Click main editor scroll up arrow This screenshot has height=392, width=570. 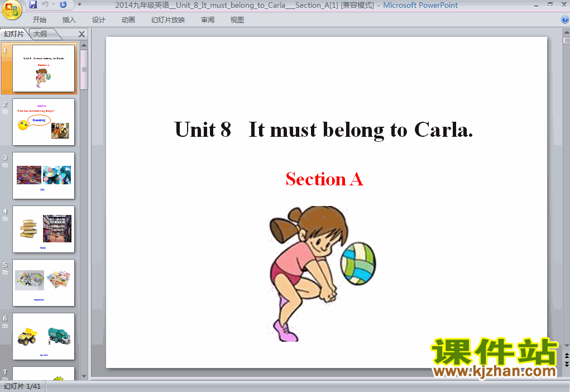click(x=567, y=32)
